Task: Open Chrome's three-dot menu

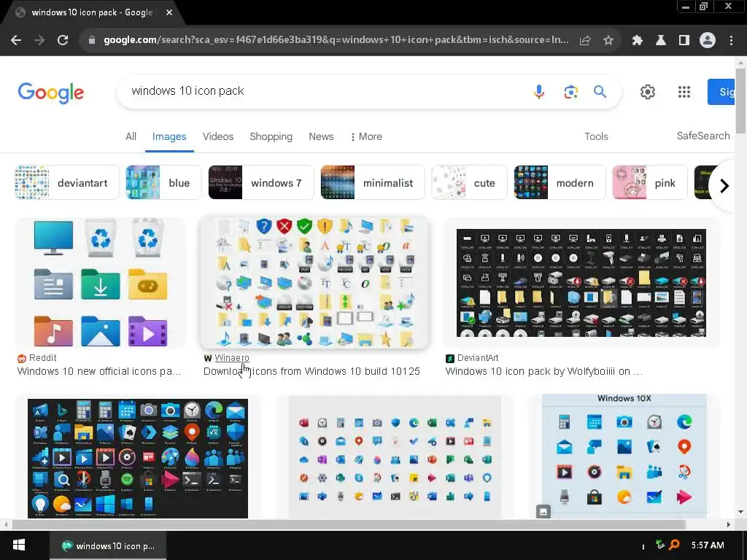Action: point(731,41)
